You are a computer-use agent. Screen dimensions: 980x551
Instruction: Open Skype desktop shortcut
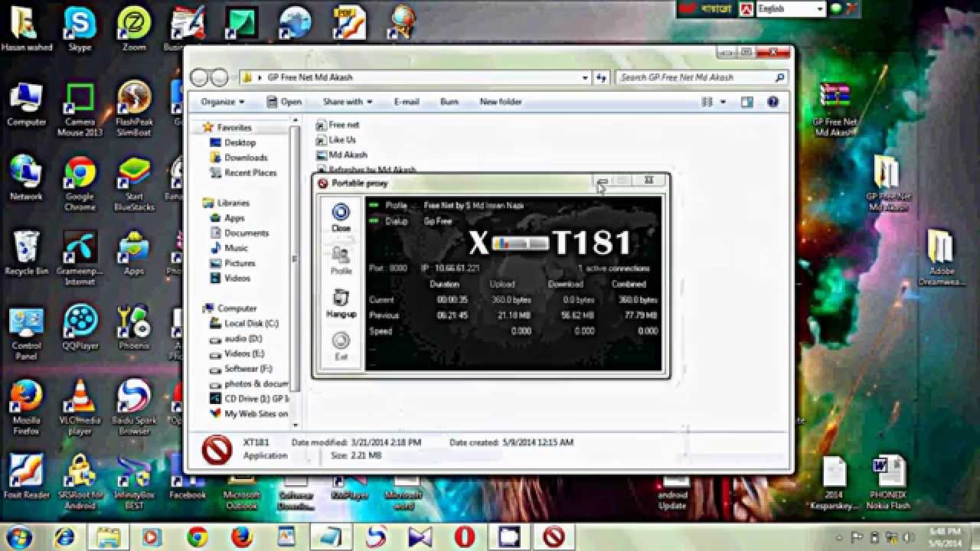(x=80, y=29)
